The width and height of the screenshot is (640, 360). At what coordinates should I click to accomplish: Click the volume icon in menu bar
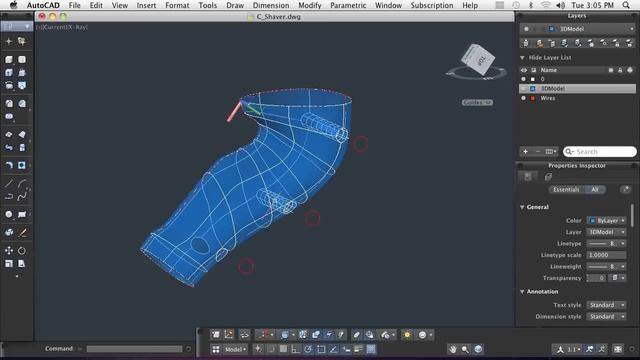[561, 5]
